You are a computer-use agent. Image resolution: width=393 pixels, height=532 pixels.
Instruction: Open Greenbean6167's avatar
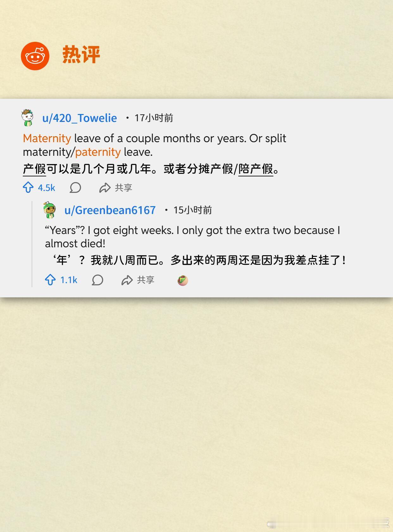50,210
